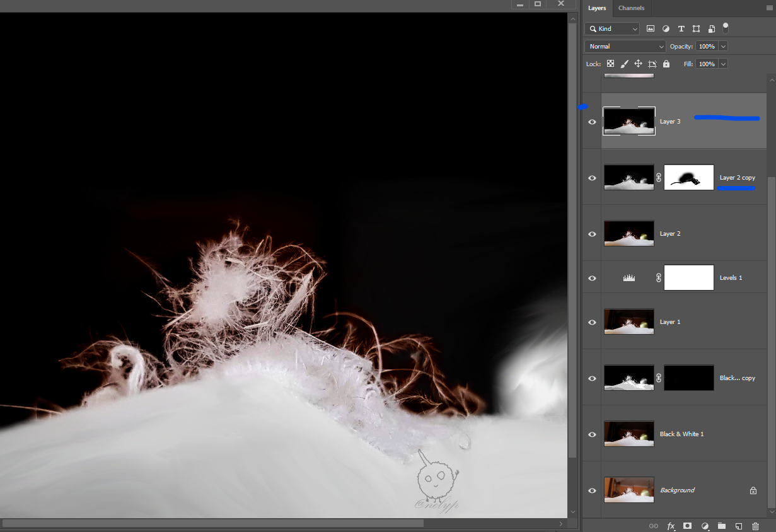Click the Lock image pixels brush icon
Screen dimensions: 776x532
coord(624,64)
